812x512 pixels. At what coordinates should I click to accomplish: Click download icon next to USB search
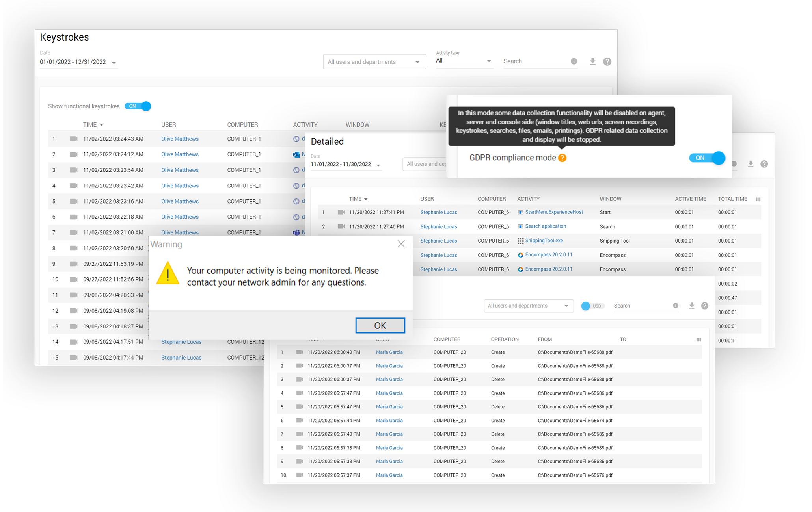691,306
